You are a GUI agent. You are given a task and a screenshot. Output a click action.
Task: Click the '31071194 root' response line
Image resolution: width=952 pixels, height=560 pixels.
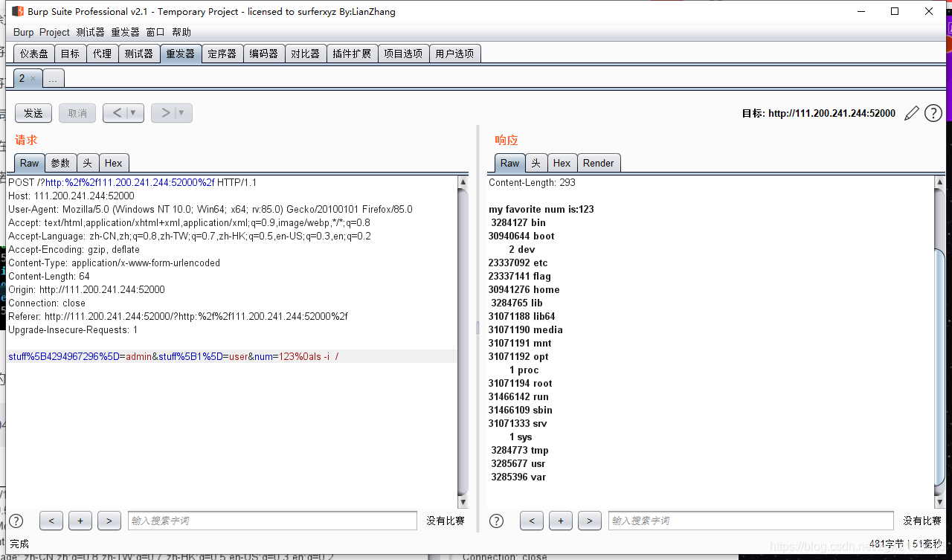[x=521, y=383]
